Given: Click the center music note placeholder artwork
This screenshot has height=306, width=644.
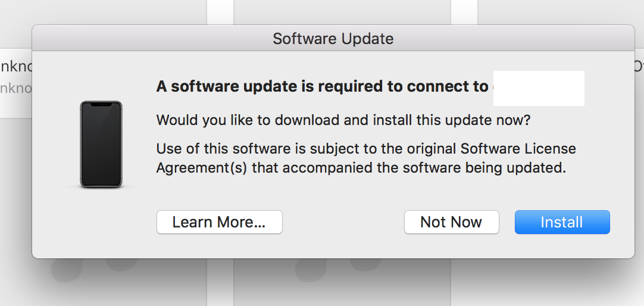Looking at the screenshot, I should click(338, 270).
